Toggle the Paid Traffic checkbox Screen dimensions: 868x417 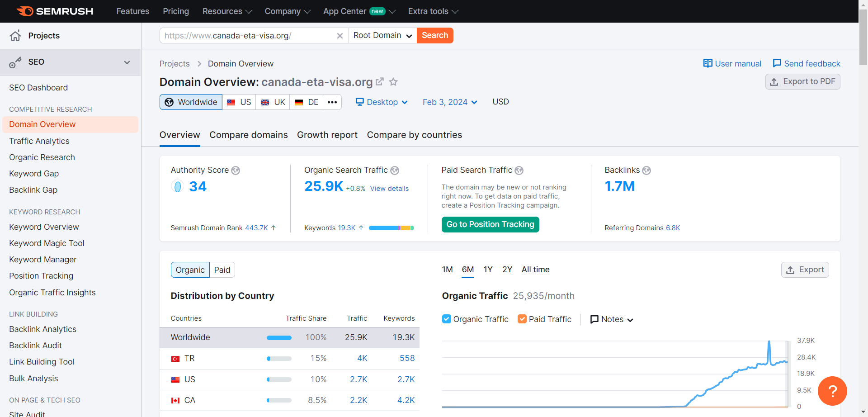tap(522, 319)
